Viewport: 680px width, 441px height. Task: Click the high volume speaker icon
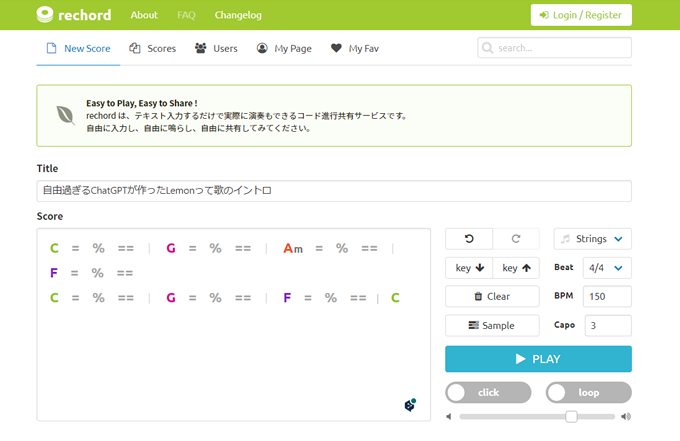coord(626,417)
